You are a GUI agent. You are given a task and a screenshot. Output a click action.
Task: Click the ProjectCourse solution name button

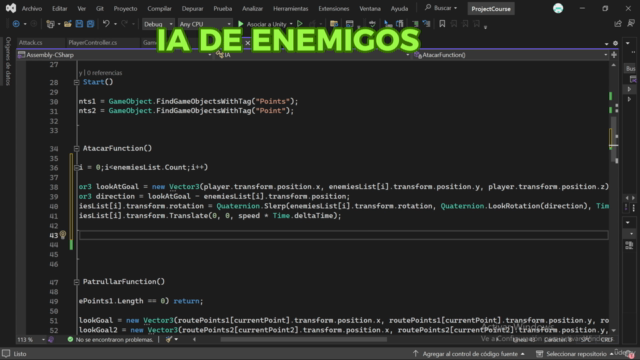pos(491,9)
